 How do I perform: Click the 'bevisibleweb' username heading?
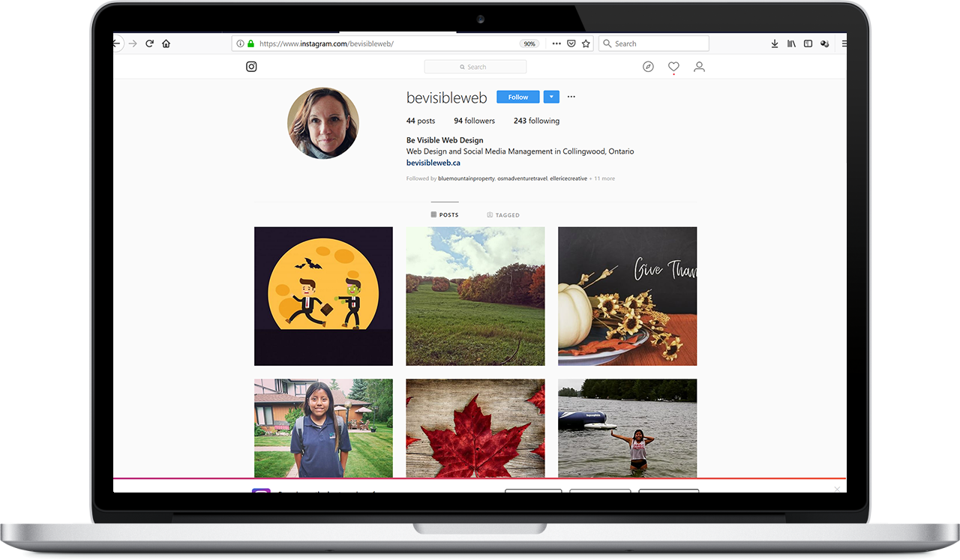point(447,97)
